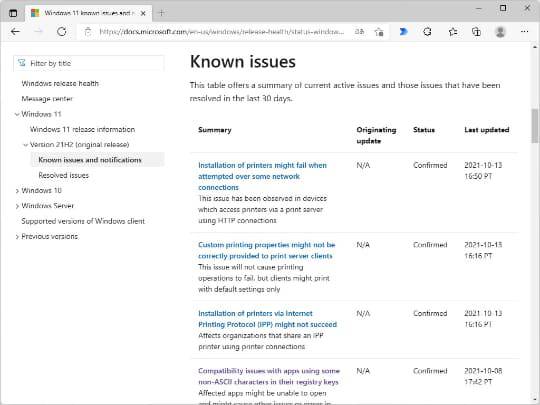Expand the Previous versions tree node
This screenshot has height=405, width=540.
(17, 237)
